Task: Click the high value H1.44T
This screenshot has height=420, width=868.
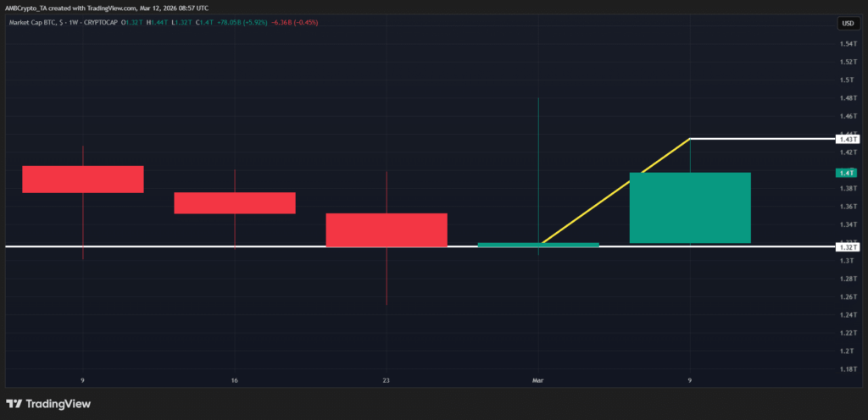Action: [155, 23]
